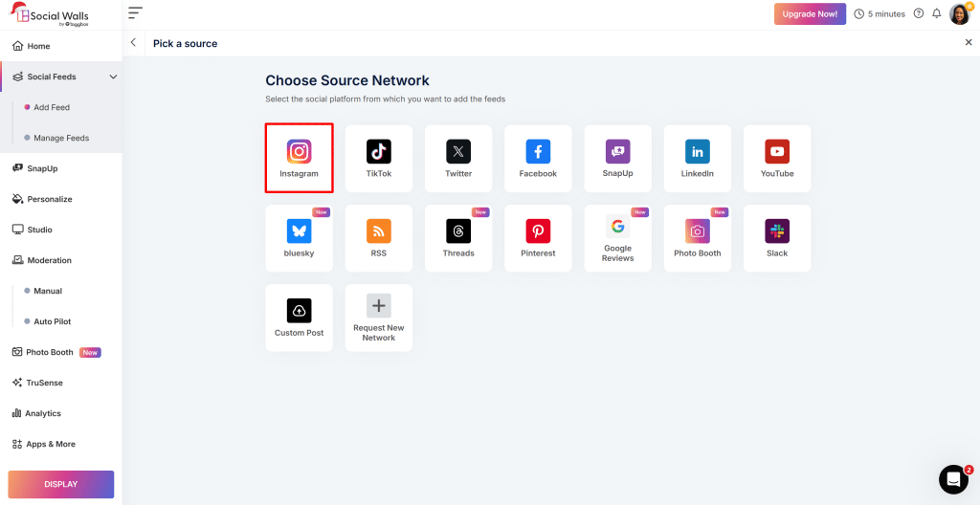Select the bluesky butterfly source
This screenshot has height=505, width=980.
299,238
